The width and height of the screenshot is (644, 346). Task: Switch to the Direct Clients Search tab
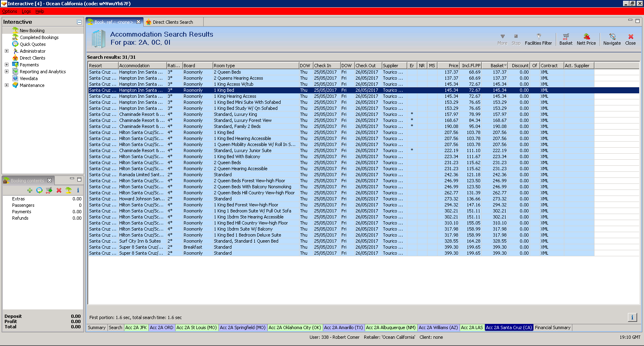coord(173,22)
